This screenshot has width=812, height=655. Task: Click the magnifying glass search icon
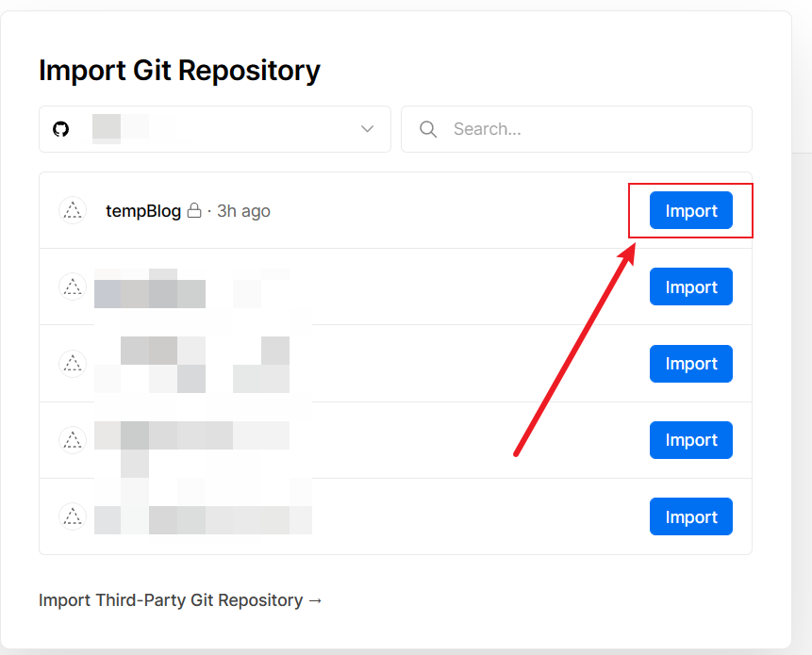tap(428, 129)
